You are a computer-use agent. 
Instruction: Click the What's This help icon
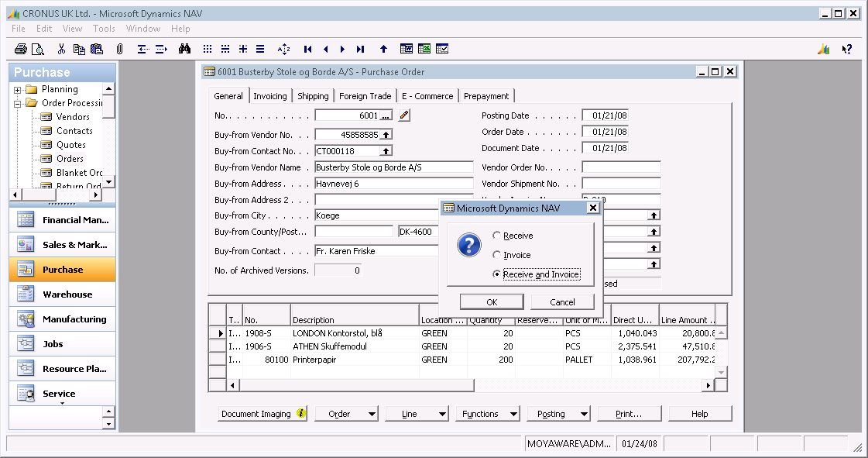(x=847, y=50)
